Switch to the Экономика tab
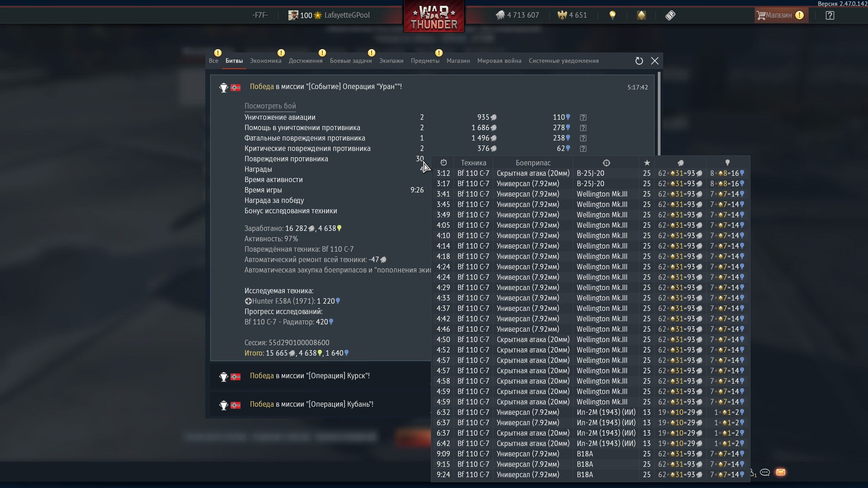This screenshot has height=488, width=868. 265,61
